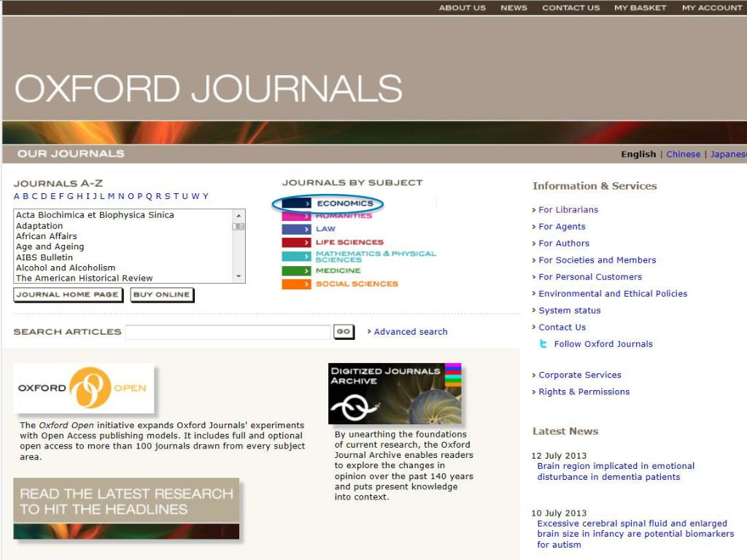Click the journal list scroll up arrow
Screen dimensions: 747x560
point(239,216)
